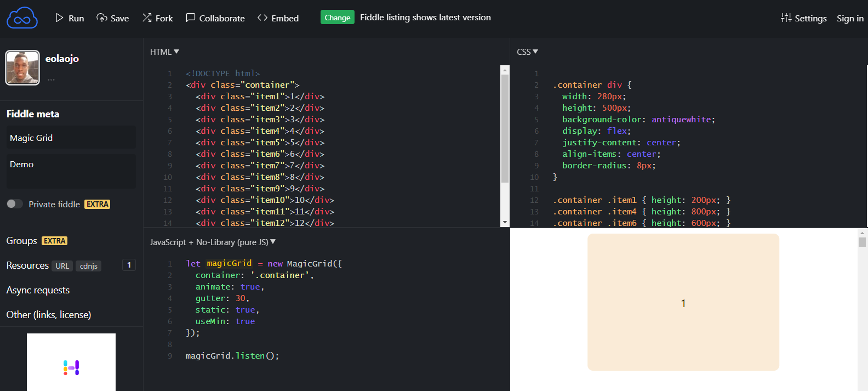Click the green Change badge
The height and width of the screenshot is (391, 868).
(338, 18)
